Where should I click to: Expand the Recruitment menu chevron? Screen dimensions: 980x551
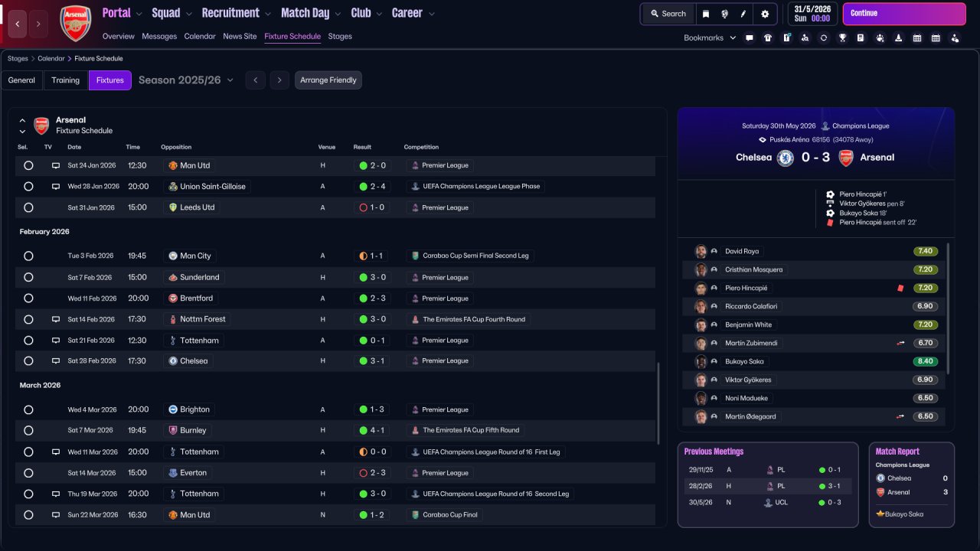[268, 14]
